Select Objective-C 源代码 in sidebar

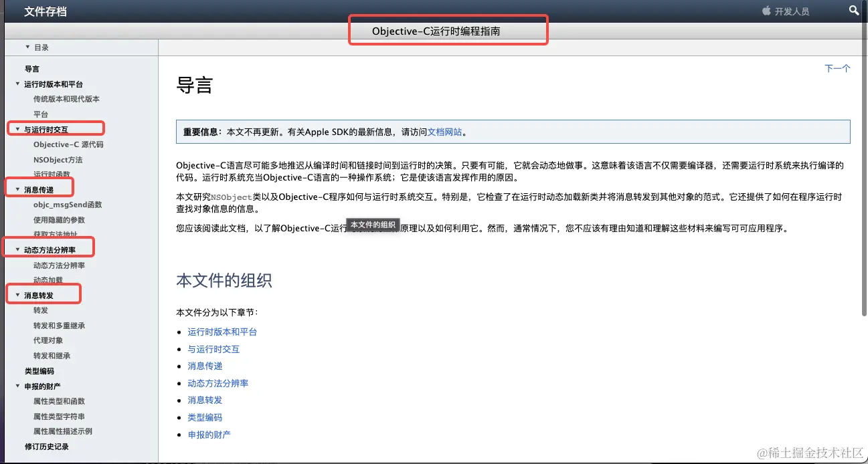[x=68, y=144]
